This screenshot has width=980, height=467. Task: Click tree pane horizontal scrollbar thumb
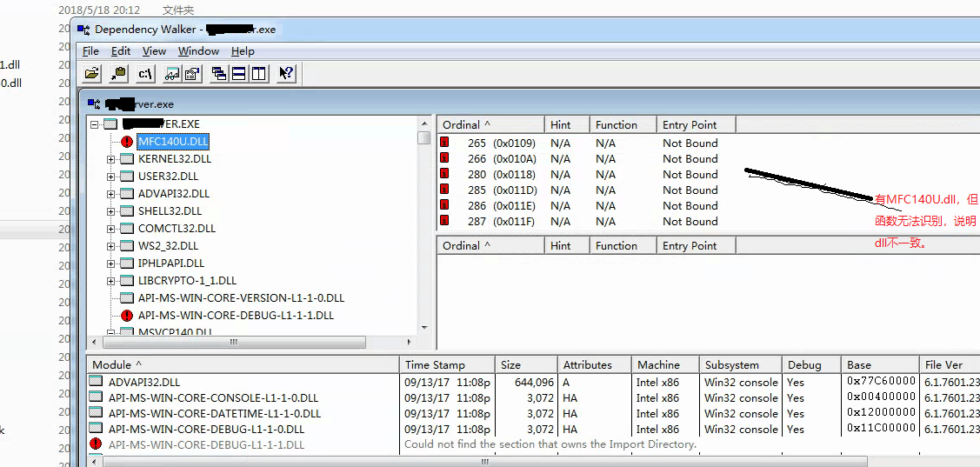[x=234, y=342]
